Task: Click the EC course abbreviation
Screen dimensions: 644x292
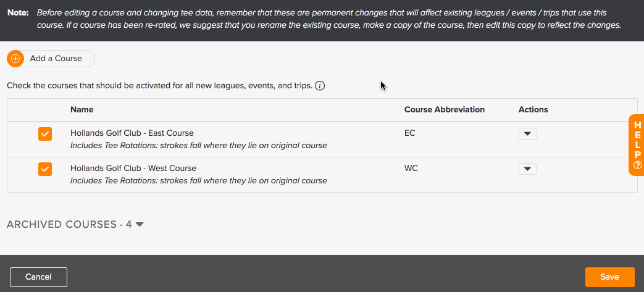Action: pyautogui.click(x=409, y=133)
